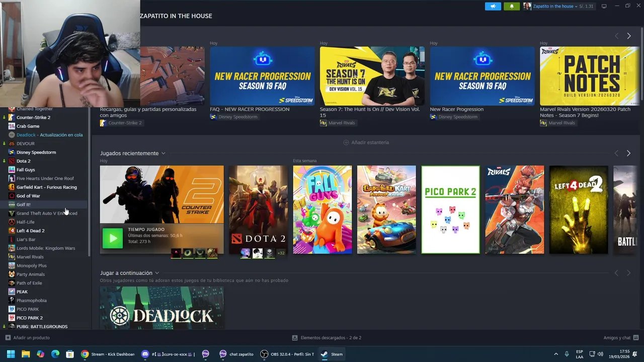644x362 pixels.
Task: Open the Deadlock recommendation banner
Action: (162, 308)
